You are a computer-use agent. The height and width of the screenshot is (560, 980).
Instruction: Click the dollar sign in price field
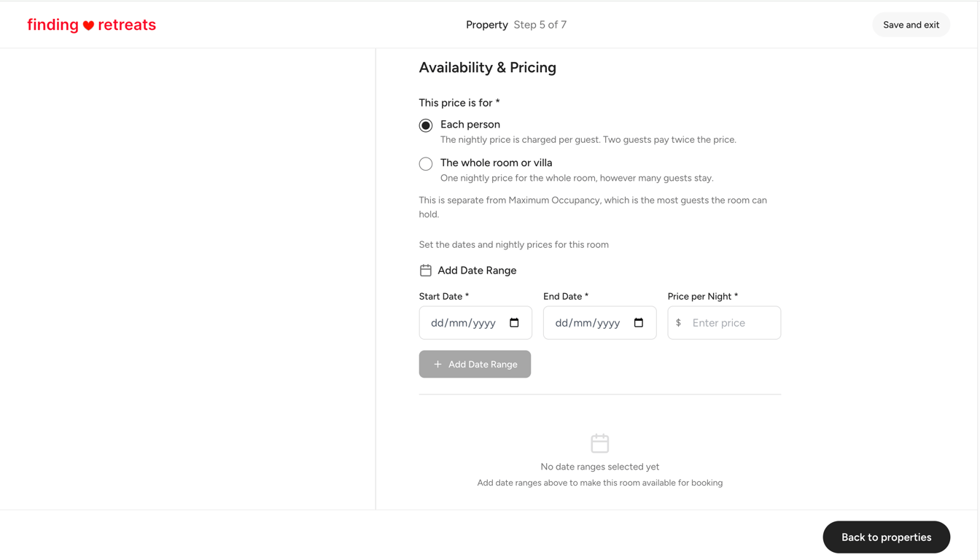point(678,322)
